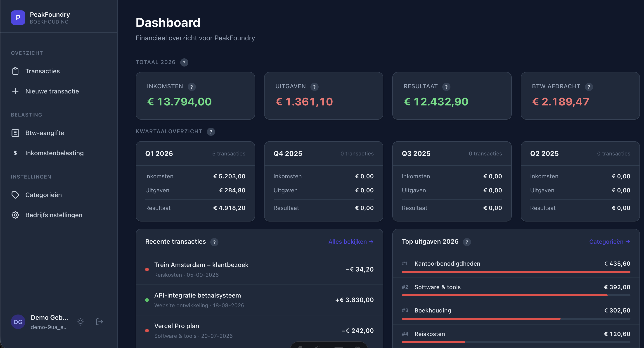Viewport: 644px width, 348px height.
Task: Click Kantoorbenodigdheden expense progress bar
Action: (516, 272)
